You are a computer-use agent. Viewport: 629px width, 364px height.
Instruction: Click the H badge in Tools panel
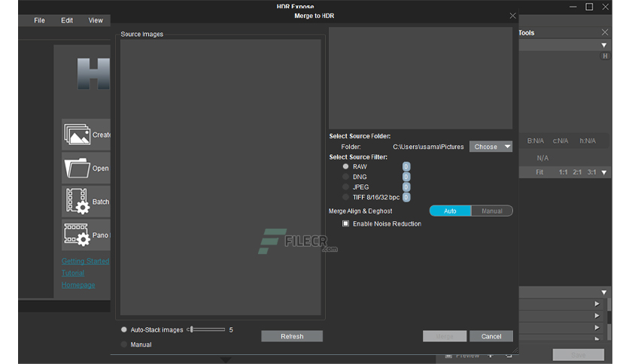[604, 56]
